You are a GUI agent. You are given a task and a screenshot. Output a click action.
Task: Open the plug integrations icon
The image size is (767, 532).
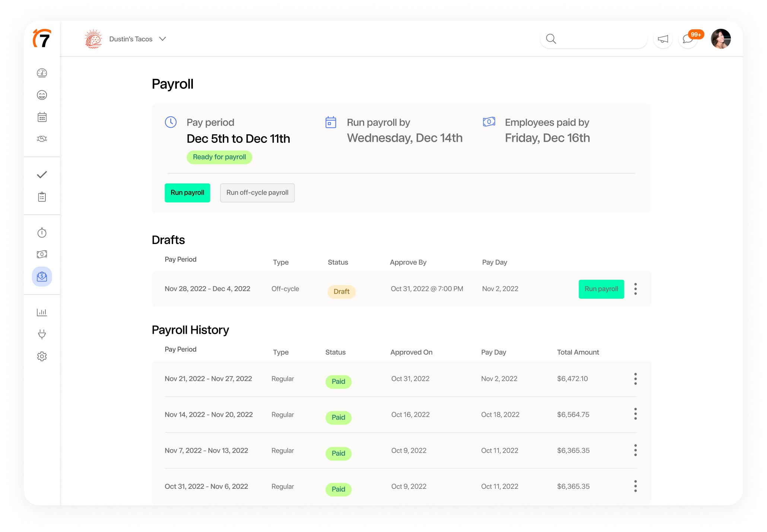[42, 334]
